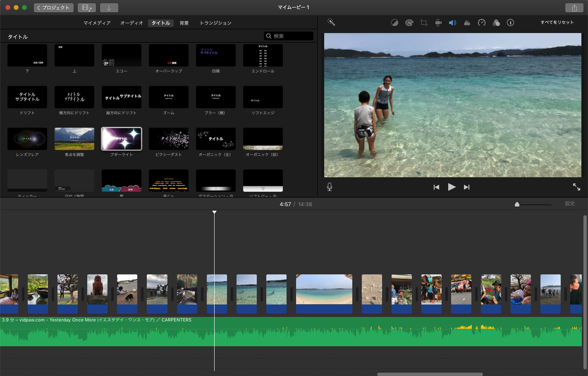Open the video stabilization camera icon

(438, 22)
